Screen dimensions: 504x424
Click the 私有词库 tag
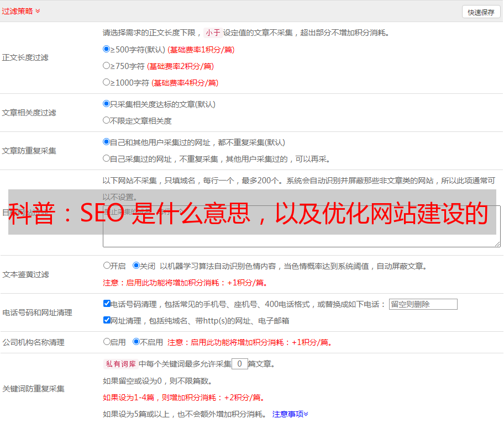pyautogui.click(x=119, y=364)
